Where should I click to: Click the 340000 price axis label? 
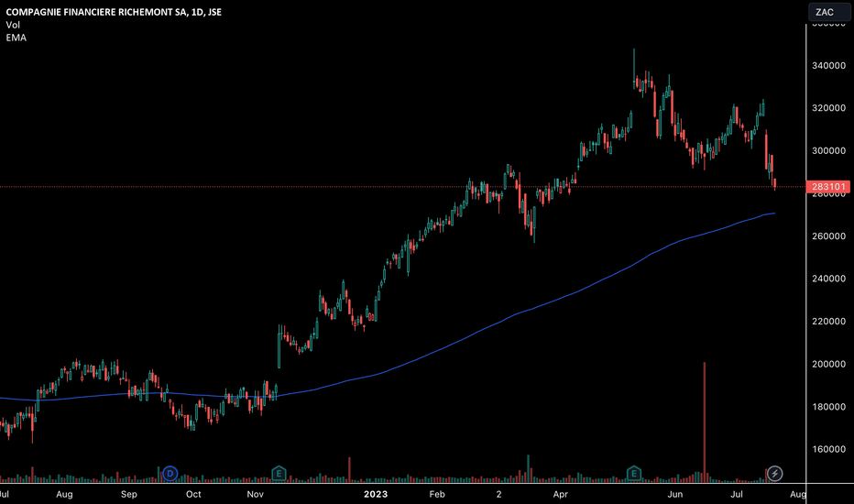[828, 65]
